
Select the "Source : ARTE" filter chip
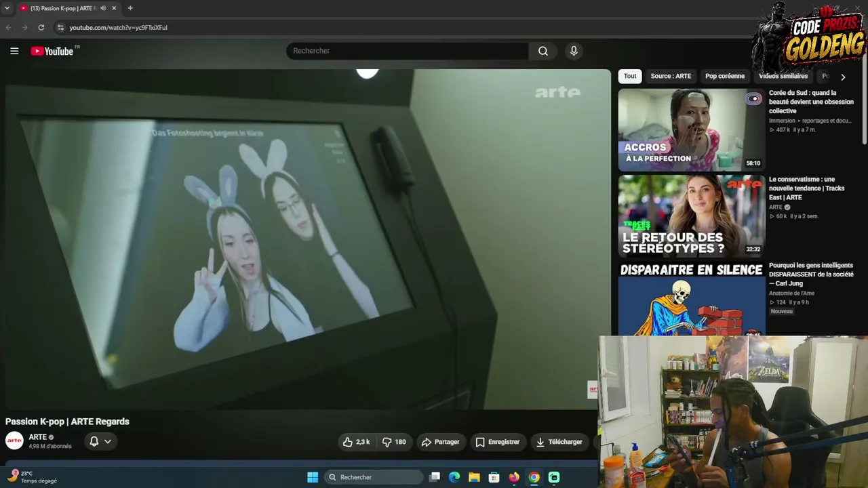pos(671,76)
